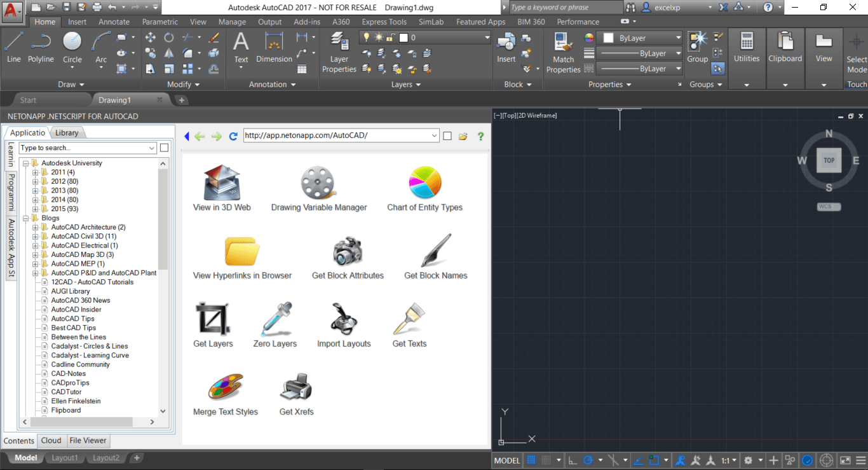Launch Get Block Attributes app

click(348, 258)
